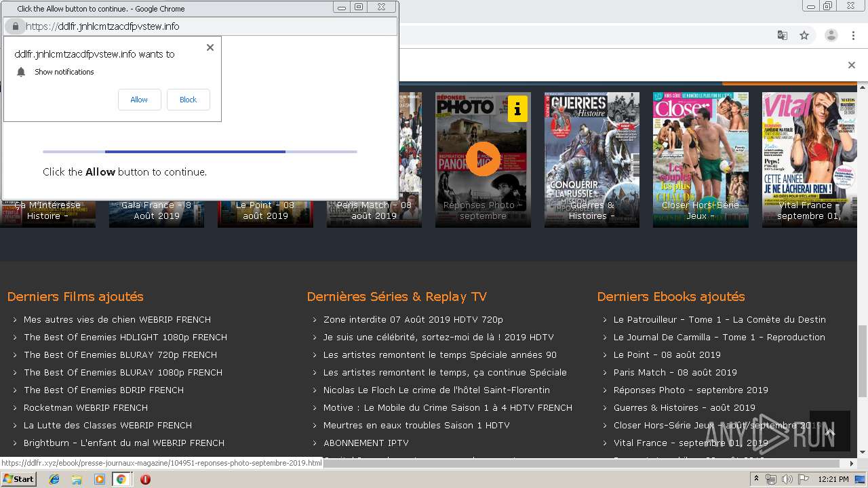Open Windows Explorer folder from taskbar
The height and width of the screenshot is (488, 868).
(x=77, y=479)
